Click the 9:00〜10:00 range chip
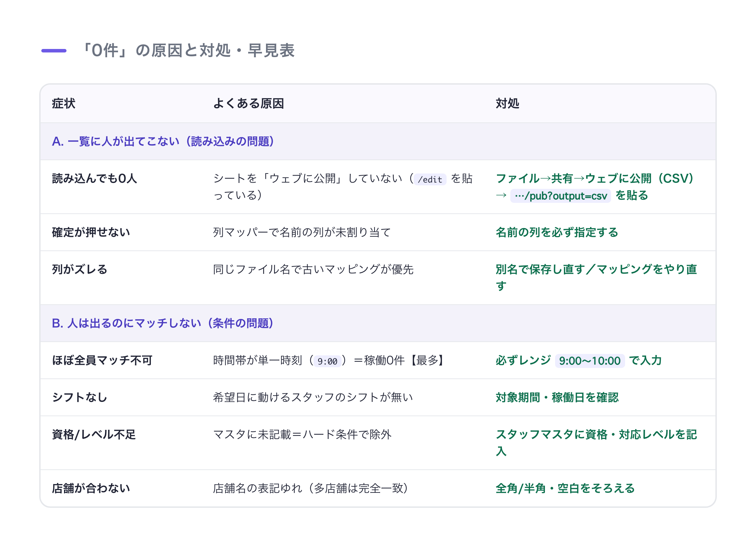The height and width of the screenshot is (547, 756). pyautogui.click(x=590, y=361)
